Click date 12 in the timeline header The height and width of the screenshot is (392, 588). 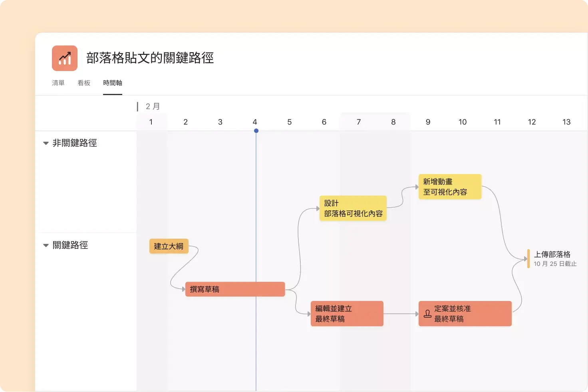[x=532, y=122]
